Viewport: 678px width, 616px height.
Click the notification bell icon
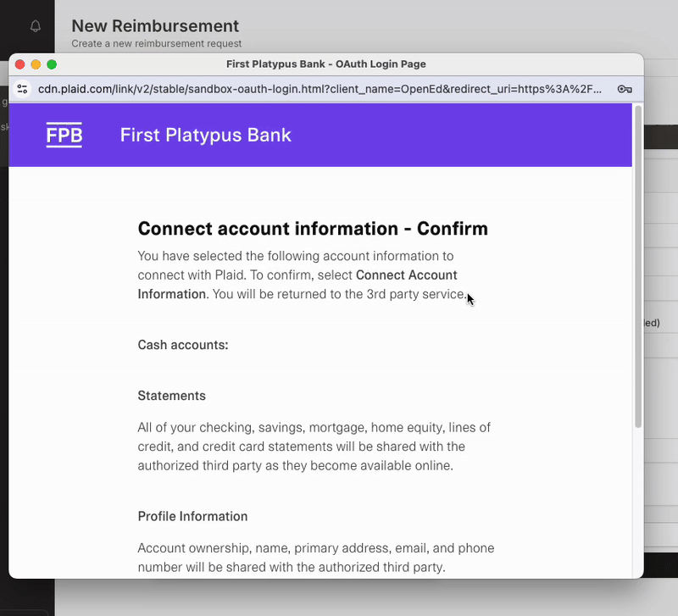point(36,26)
